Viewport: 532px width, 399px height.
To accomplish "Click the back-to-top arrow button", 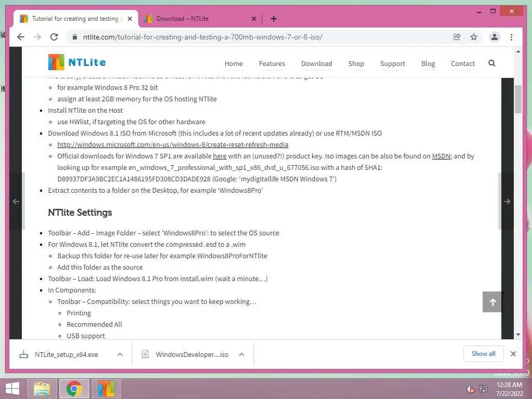I will point(493,302).
